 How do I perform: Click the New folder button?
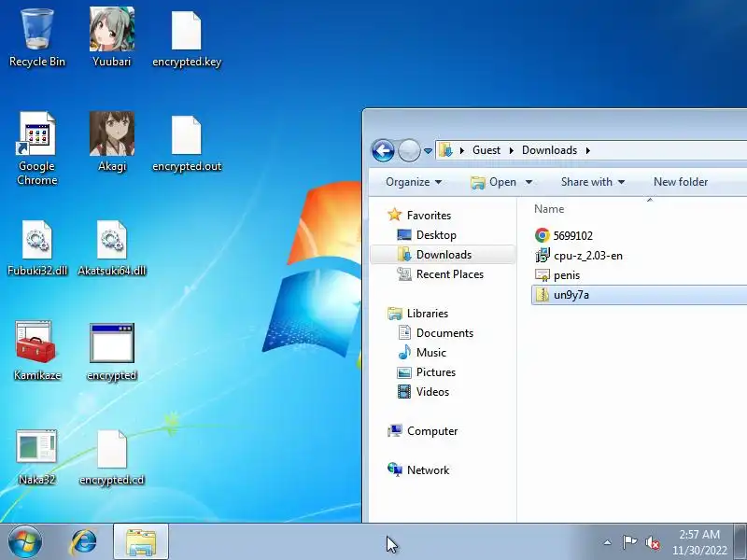coord(681,182)
